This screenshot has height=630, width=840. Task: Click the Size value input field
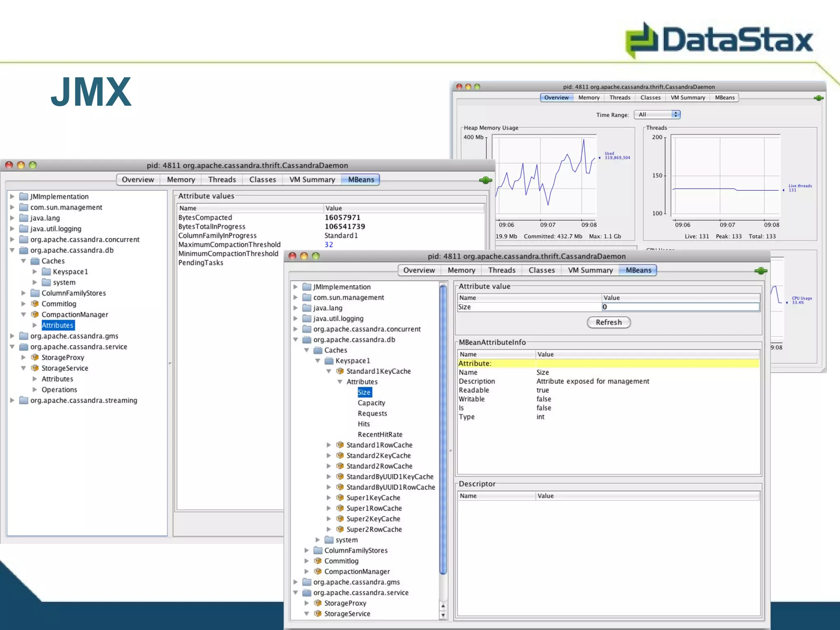680,307
